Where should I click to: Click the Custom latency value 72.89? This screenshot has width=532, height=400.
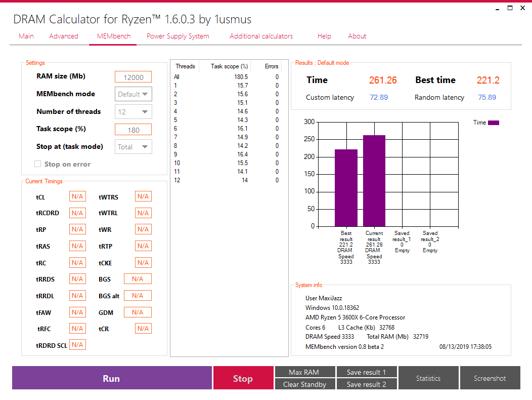pyautogui.click(x=379, y=97)
